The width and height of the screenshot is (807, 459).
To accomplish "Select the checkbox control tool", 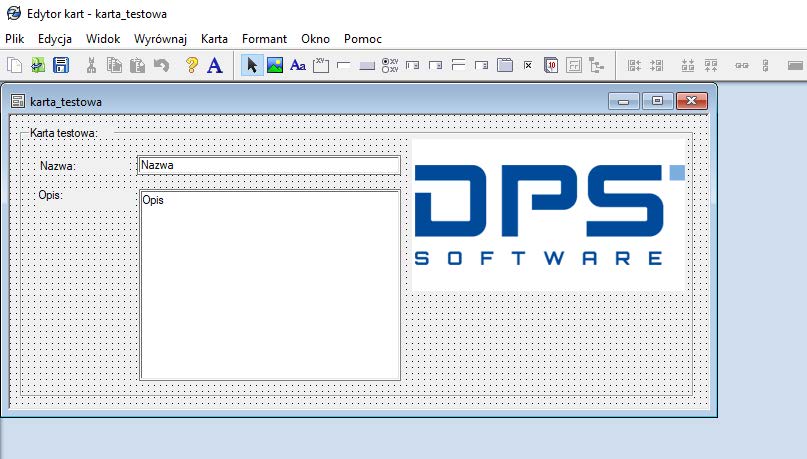I will 528,65.
